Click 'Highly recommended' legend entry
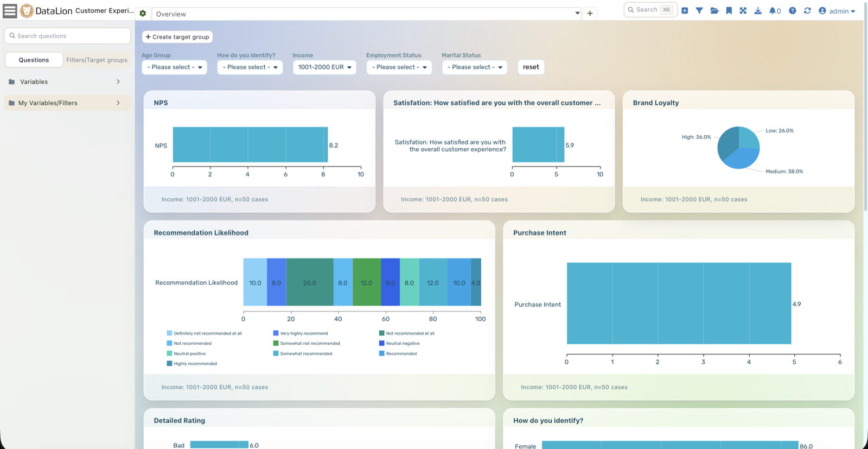 (x=192, y=364)
